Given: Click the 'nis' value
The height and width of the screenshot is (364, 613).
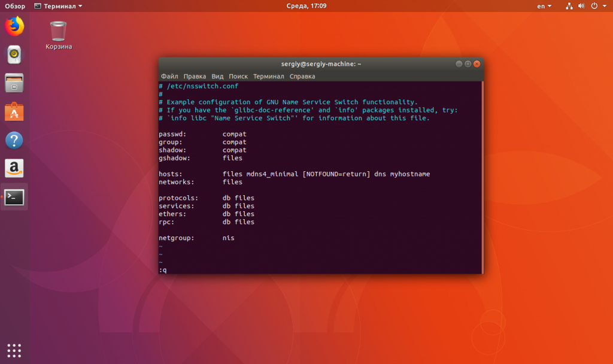Looking at the screenshot, I should pyautogui.click(x=228, y=238).
